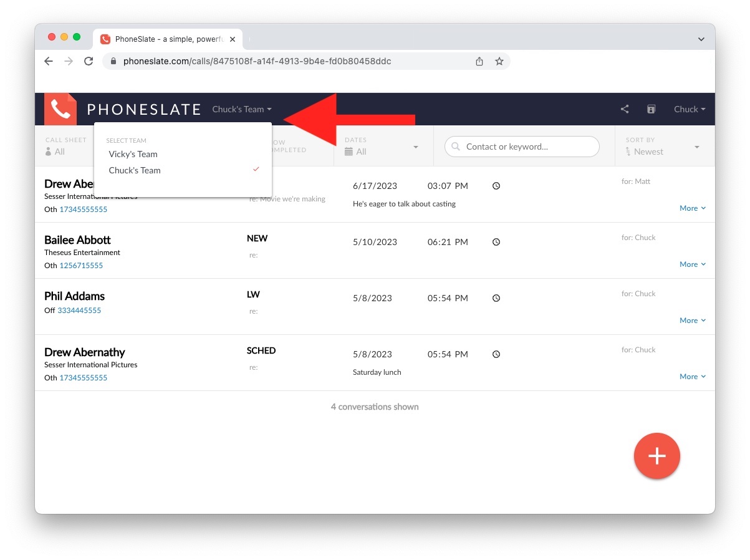Click time 06:21 PM
750x560 pixels.
pos(448,242)
